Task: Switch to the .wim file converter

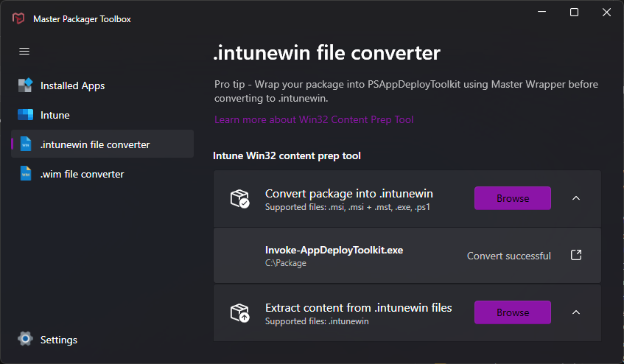Action: click(102, 173)
